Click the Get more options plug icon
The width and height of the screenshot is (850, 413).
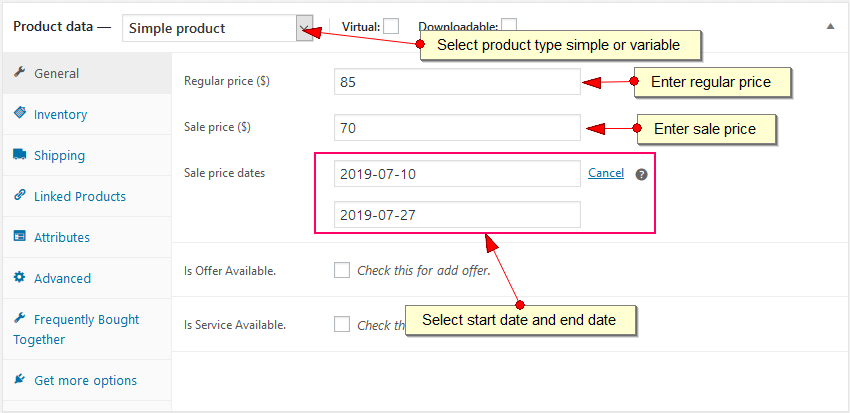tap(20, 380)
